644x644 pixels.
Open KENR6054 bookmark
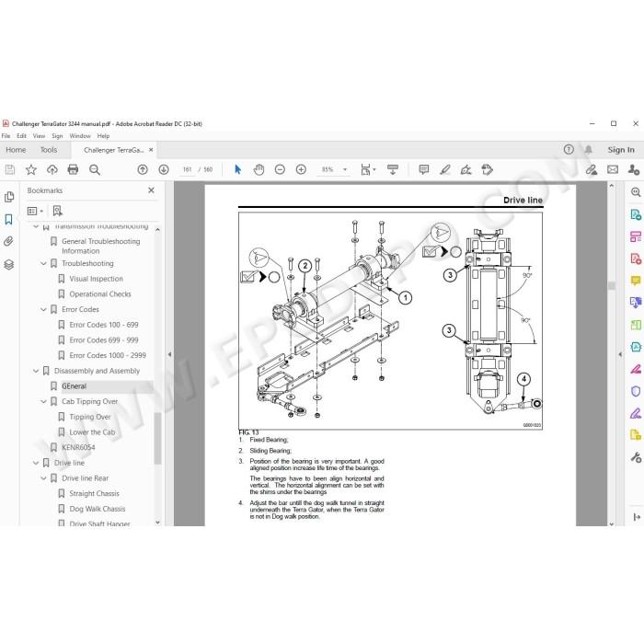78,448
